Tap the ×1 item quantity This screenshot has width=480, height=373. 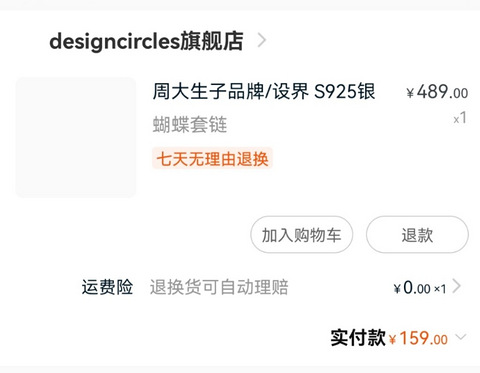460,118
